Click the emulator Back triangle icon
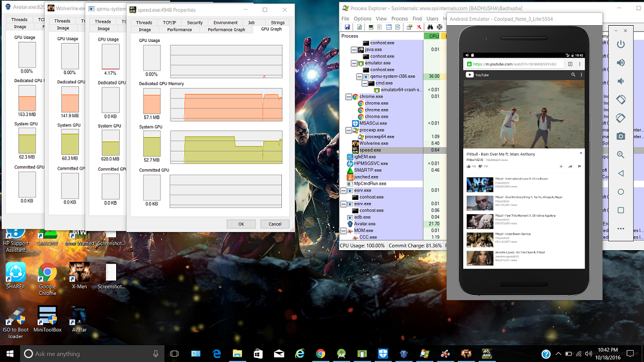Image resolution: width=644 pixels, height=362 pixels. pyautogui.click(x=621, y=173)
